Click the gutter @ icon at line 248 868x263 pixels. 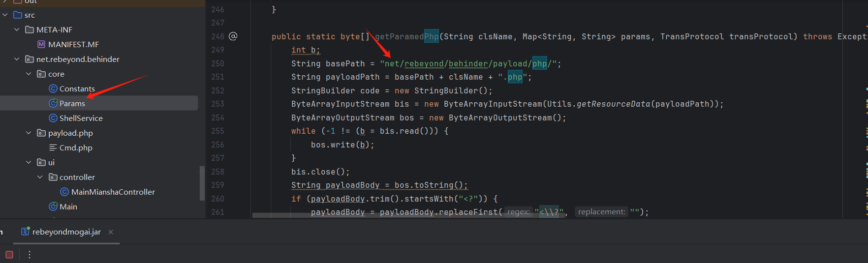point(233,36)
